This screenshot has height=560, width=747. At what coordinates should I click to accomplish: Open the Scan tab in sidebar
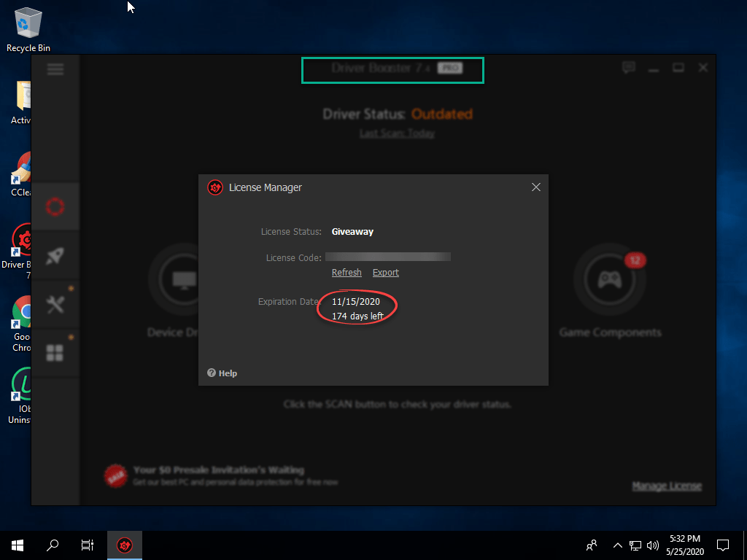tap(55, 206)
